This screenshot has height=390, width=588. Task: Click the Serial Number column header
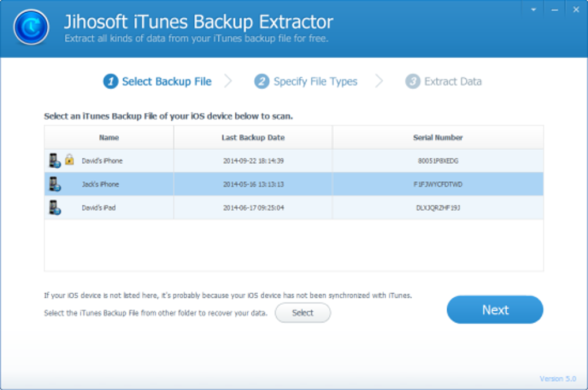[438, 138]
